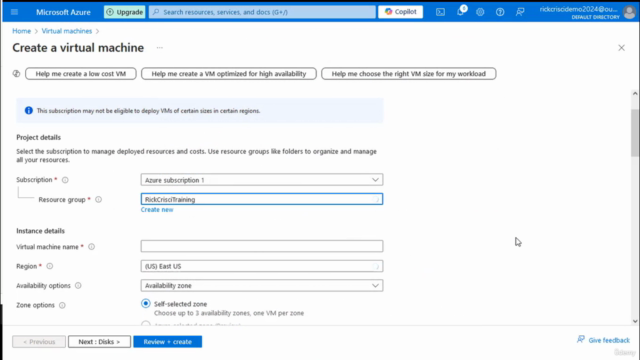This screenshot has height=360, width=640.
Task: Click the Project details heading
Action: point(38,137)
